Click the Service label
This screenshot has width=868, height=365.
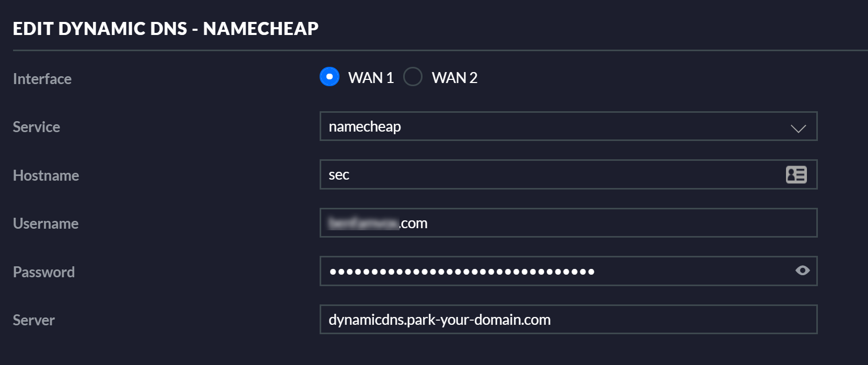coord(37,127)
